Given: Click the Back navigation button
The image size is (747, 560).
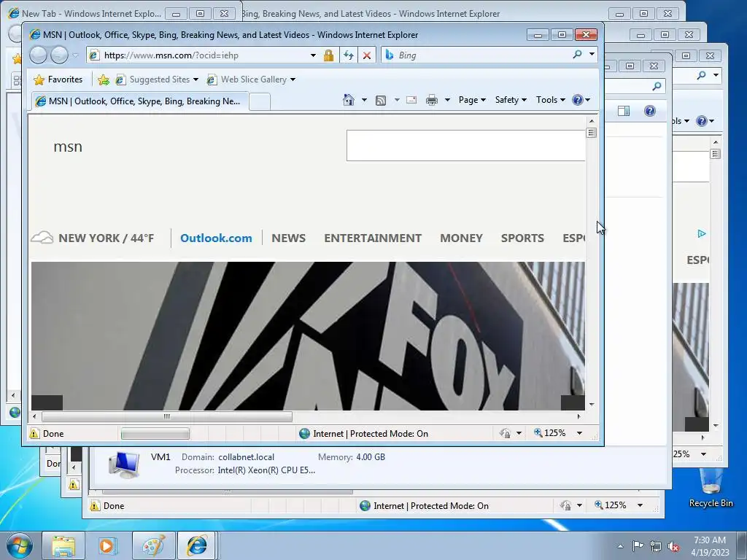Looking at the screenshot, I should click(x=38, y=55).
